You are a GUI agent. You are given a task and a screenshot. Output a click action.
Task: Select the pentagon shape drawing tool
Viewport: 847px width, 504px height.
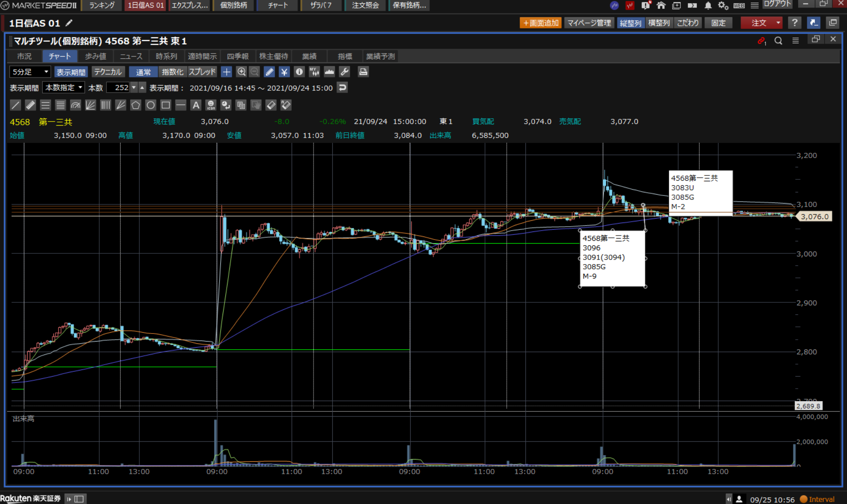click(x=135, y=105)
